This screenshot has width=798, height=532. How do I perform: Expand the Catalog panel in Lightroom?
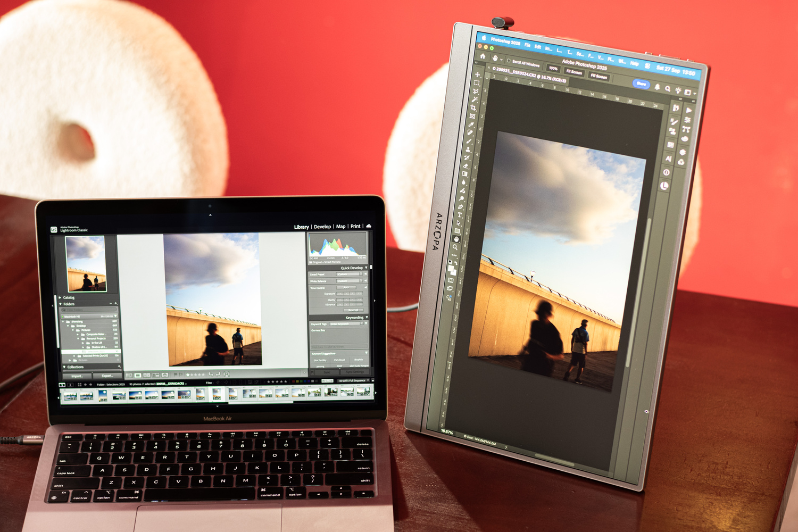pyautogui.click(x=60, y=297)
